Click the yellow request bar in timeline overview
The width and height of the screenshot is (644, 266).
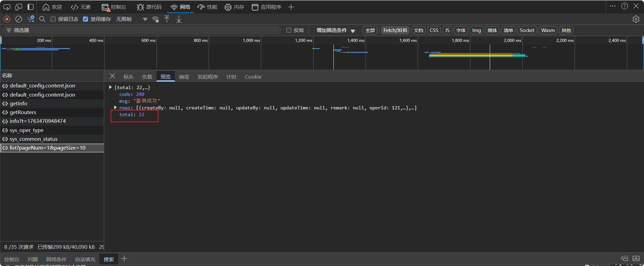(471, 55)
